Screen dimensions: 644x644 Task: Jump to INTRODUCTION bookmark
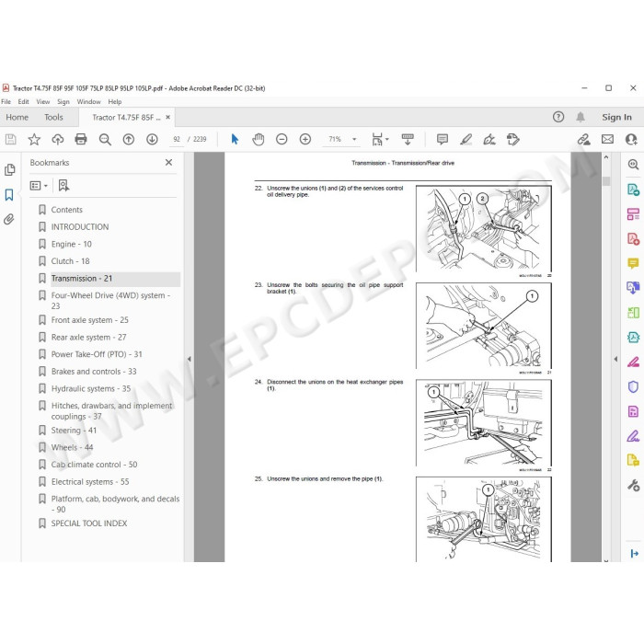pos(80,227)
